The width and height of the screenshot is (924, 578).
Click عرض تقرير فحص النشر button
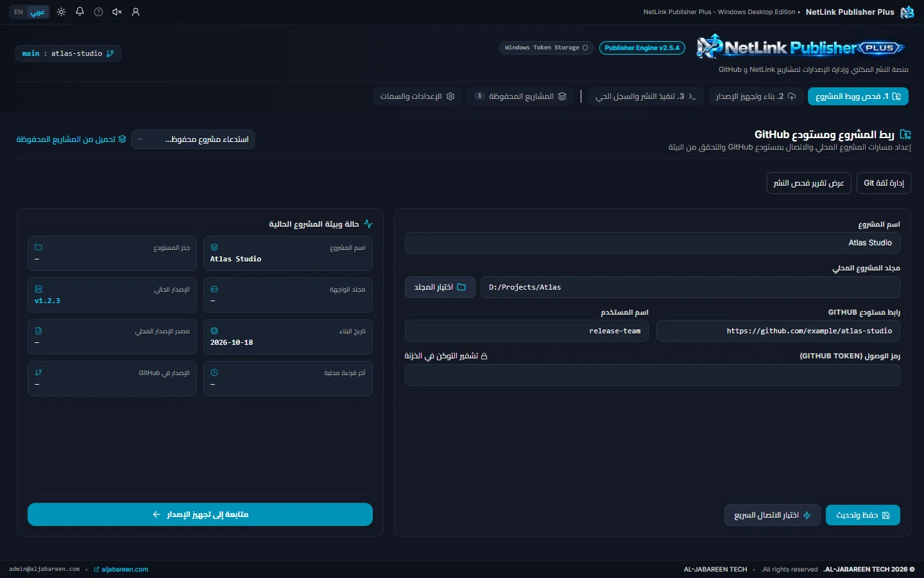pos(809,183)
